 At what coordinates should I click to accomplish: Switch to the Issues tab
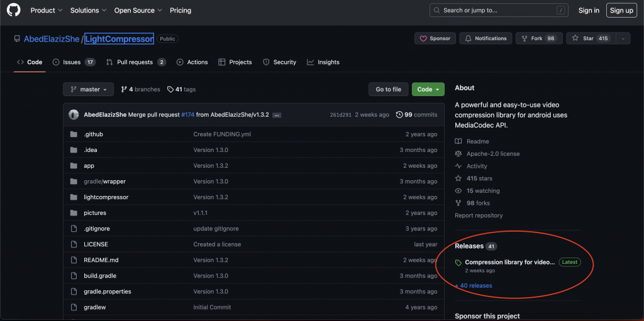tap(74, 62)
